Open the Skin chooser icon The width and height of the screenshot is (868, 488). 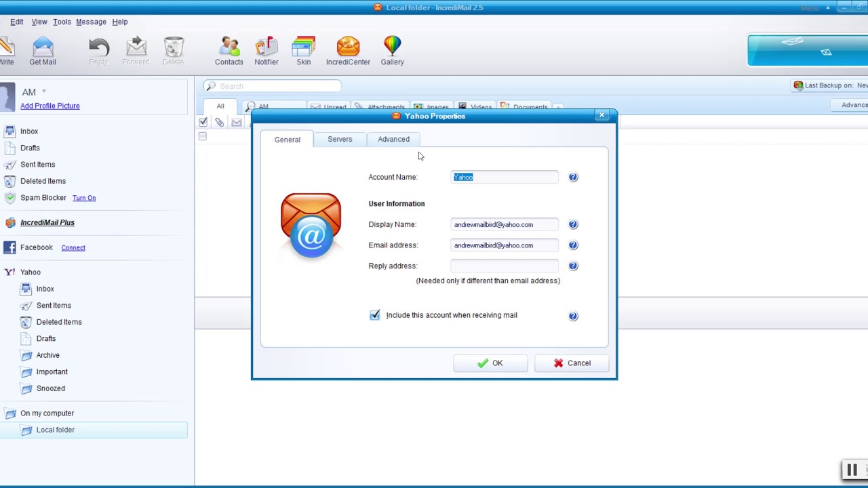point(304,52)
